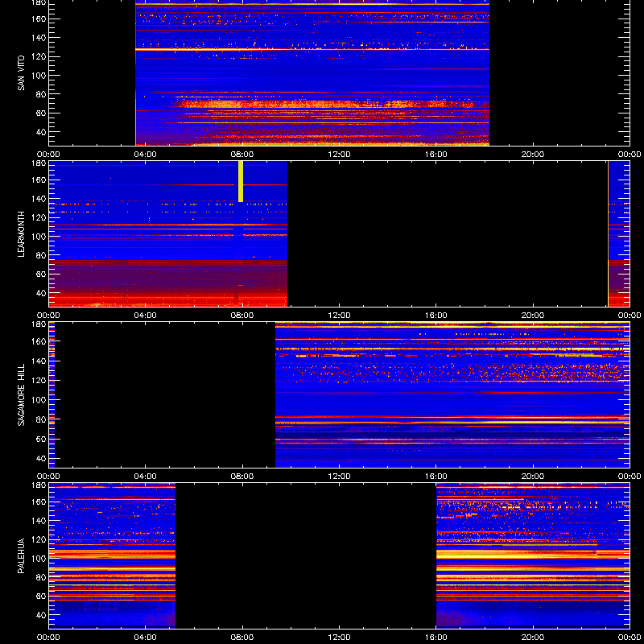The image size is (644, 644).
Task: Click the LEARMONTH axis title
Action: coord(21,234)
